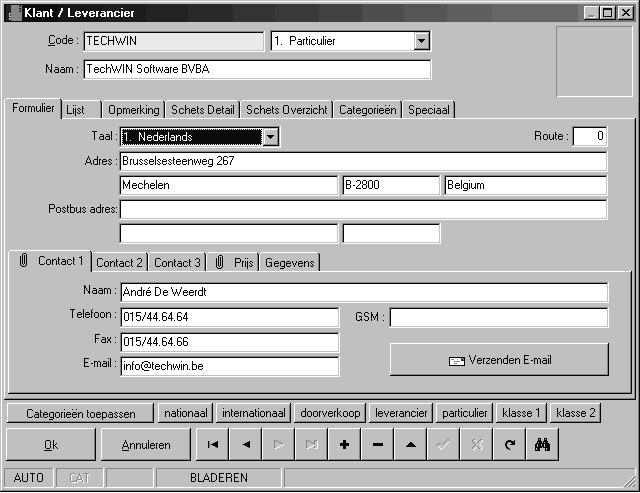Click the Telefoon field 015/44.64.64
The height and width of the screenshot is (493, 640).
(x=229, y=317)
